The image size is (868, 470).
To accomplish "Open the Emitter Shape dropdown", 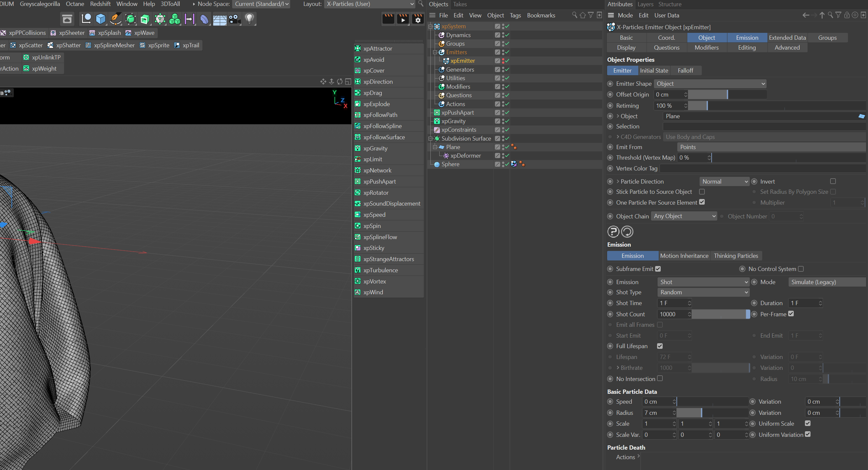I will [x=710, y=83].
